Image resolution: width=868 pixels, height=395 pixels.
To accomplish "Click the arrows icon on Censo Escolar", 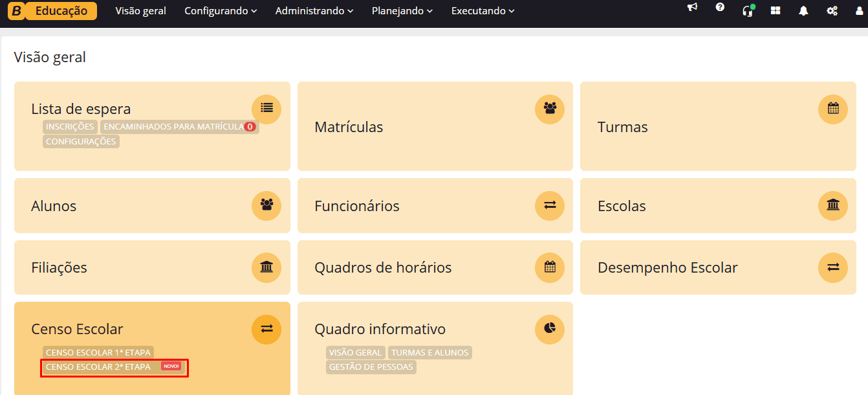I will point(266,329).
